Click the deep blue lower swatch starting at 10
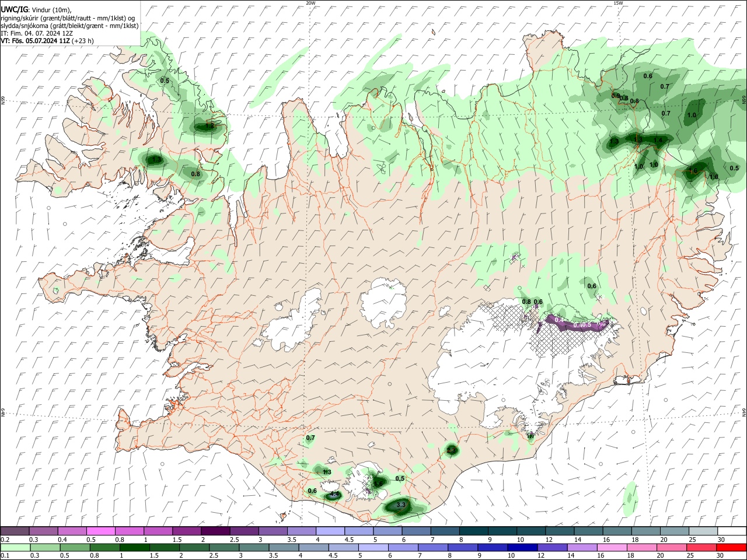This screenshot has height=560, width=747. point(522,548)
